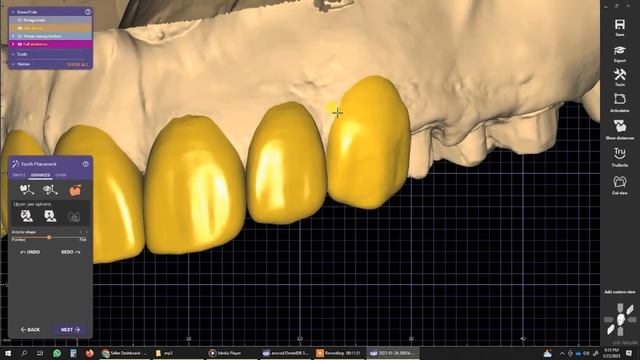Choose the second Upper jaw option icon
This screenshot has height=360, width=640.
(x=50, y=216)
